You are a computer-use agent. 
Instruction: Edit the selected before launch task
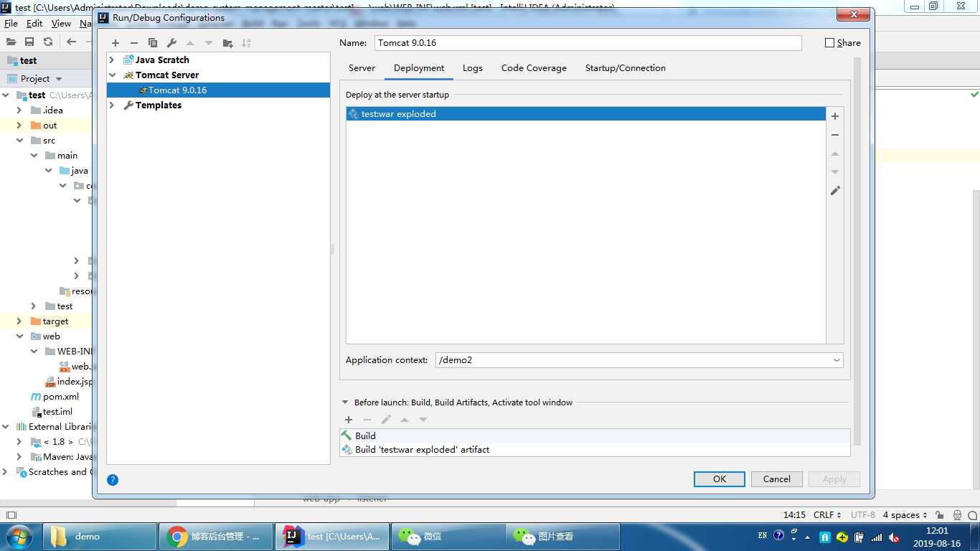click(386, 420)
